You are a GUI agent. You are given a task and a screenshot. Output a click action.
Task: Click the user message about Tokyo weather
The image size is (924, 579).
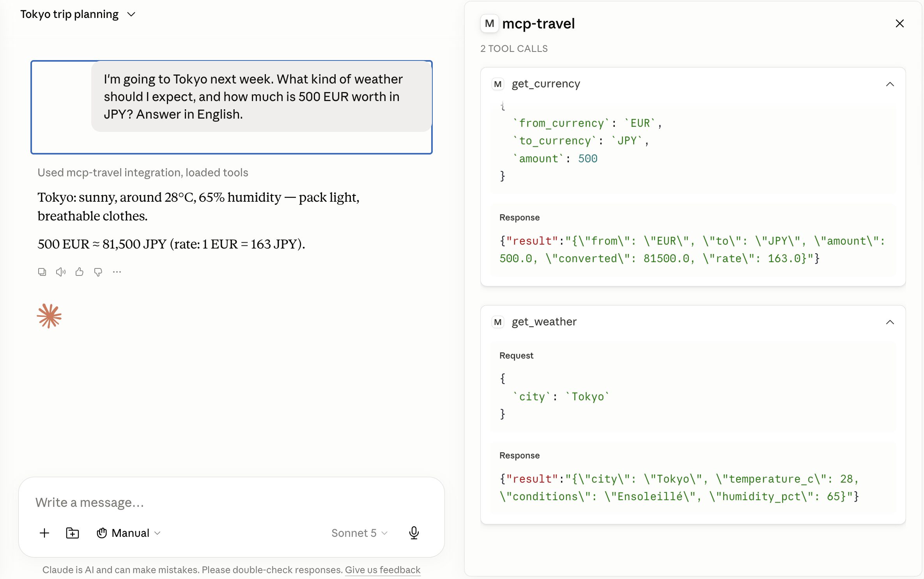point(262,96)
